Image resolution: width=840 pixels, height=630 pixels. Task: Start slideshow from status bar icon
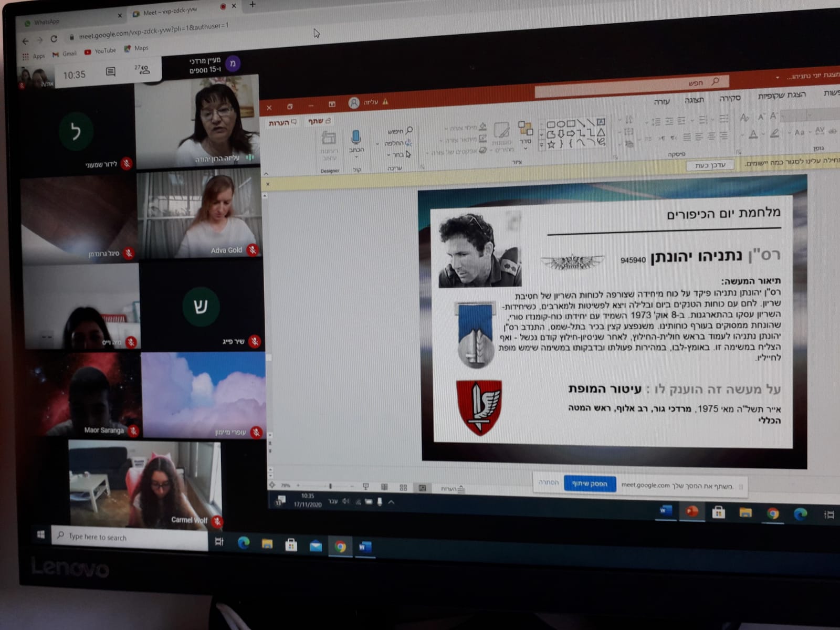tap(366, 487)
